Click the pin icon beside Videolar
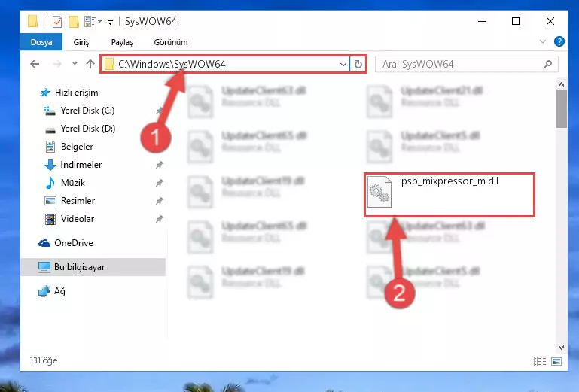579x392 pixels. (159, 219)
